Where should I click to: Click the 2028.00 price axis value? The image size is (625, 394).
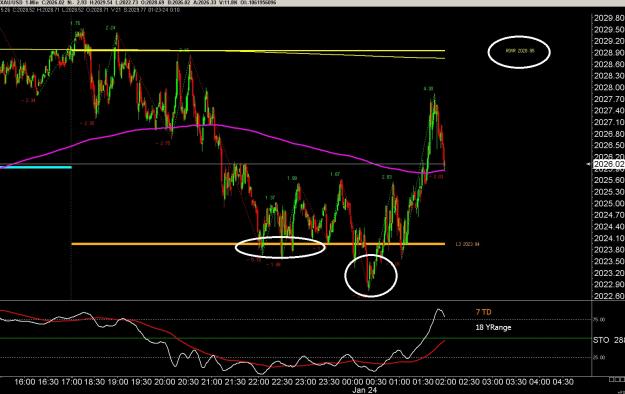pyautogui.click(x=609, y=87)
